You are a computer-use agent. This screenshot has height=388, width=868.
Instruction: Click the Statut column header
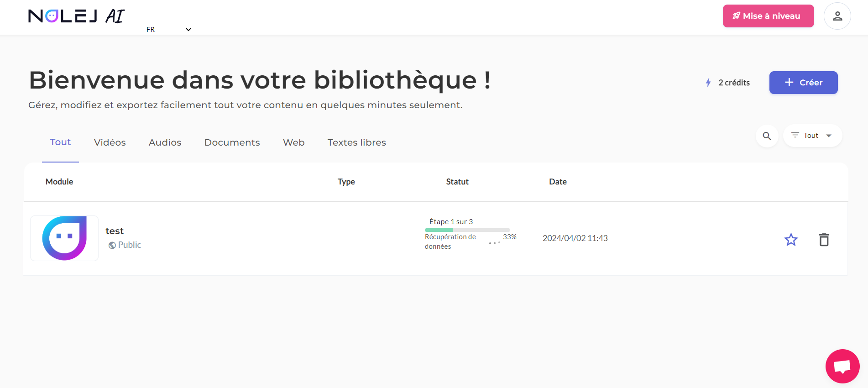[x=457, y=182]
